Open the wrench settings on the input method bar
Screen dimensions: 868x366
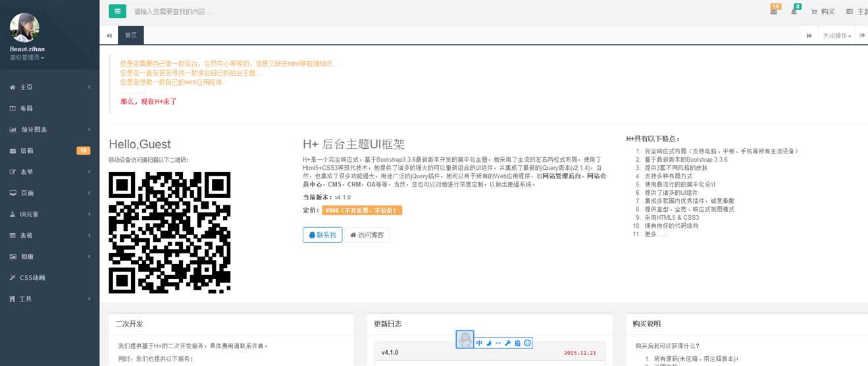[x=507, y=343]
